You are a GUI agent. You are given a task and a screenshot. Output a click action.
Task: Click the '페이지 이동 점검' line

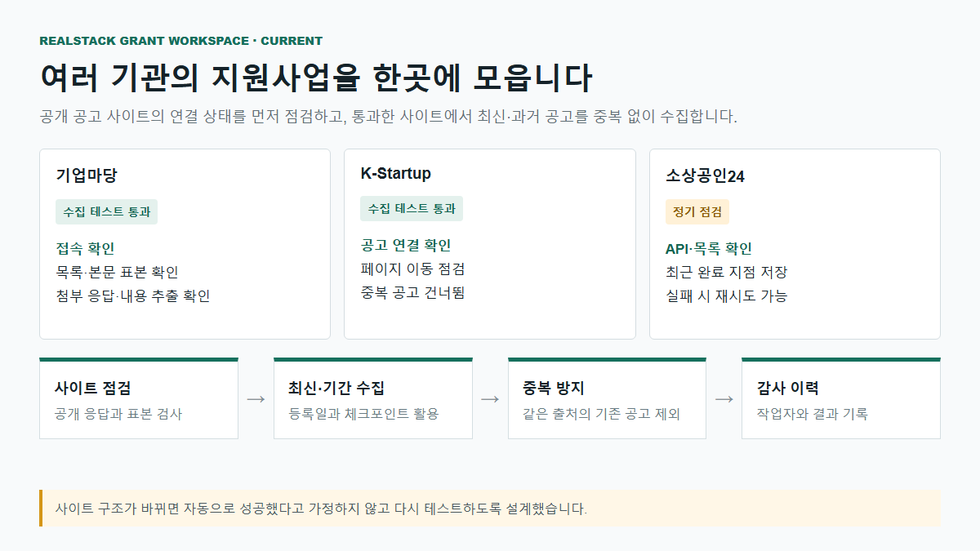pyautogui.click(x=412, y=269)
